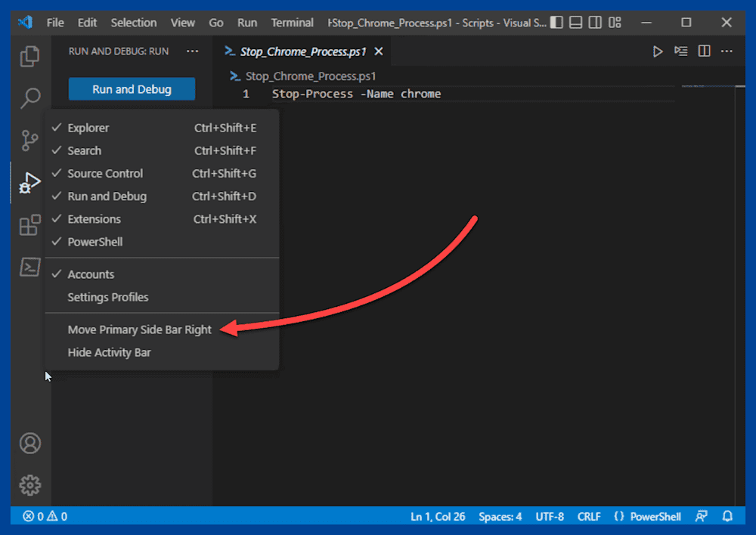Screen dimensions: 756x535
Task: Click Stop_Chrome_Process.ps1 breadcrumb
Action: coord(303,76)
